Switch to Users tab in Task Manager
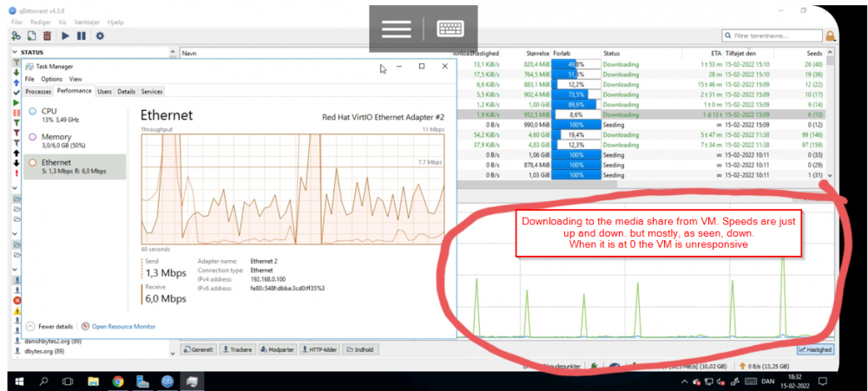 coord(105,91)
